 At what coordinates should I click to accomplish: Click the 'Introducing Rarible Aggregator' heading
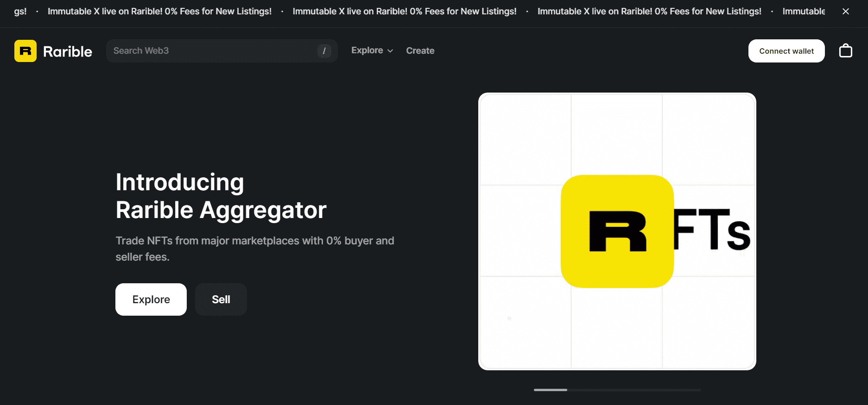click(221, 196)
